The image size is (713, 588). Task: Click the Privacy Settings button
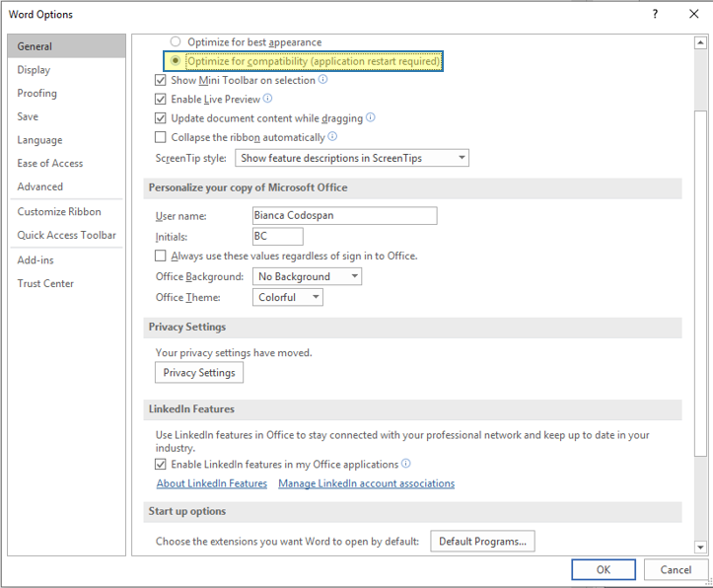coord(199,373)
